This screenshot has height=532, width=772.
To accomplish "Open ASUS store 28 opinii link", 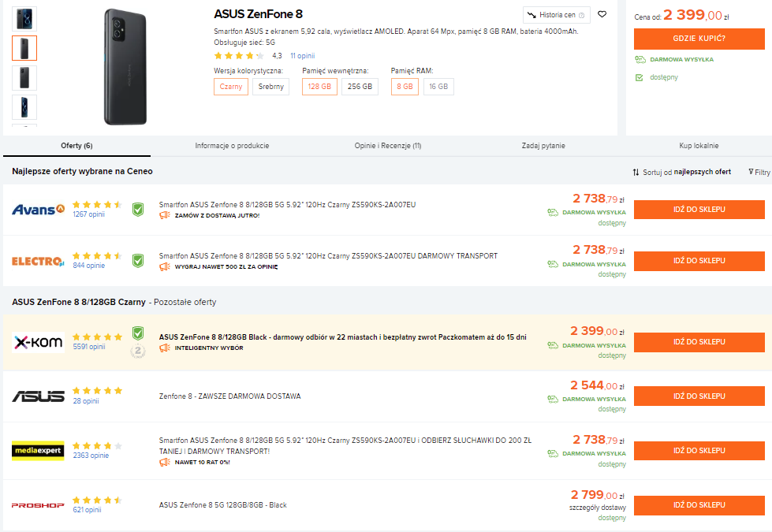I will 86,401.
